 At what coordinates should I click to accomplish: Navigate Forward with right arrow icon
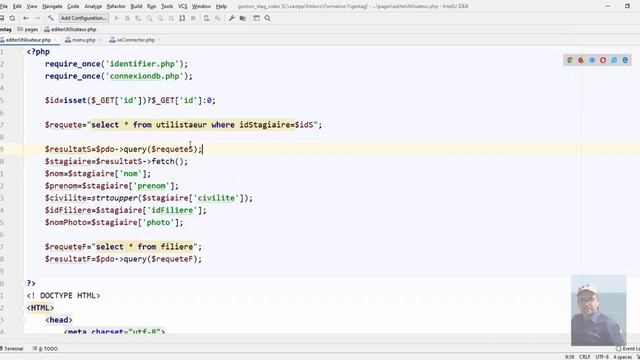click(37, 18)
